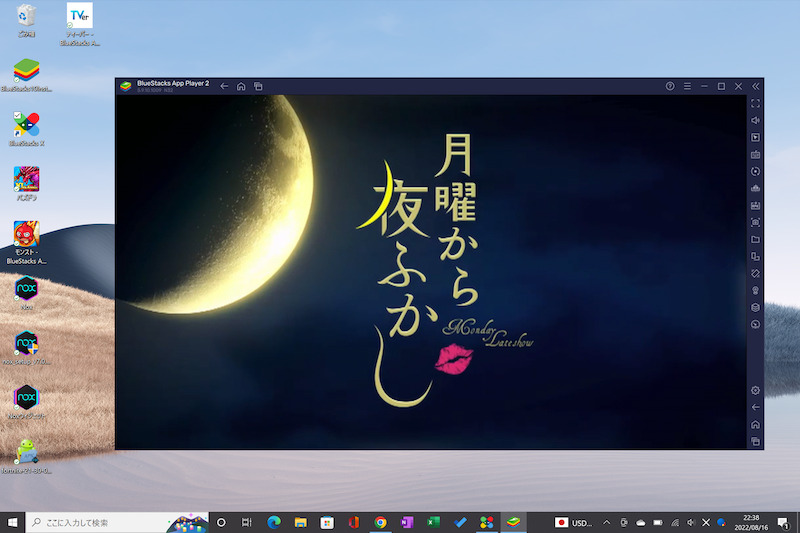Screen dimensions: 800x533
Task: Open the BlueStacks help icon
Action: (670, 87)
